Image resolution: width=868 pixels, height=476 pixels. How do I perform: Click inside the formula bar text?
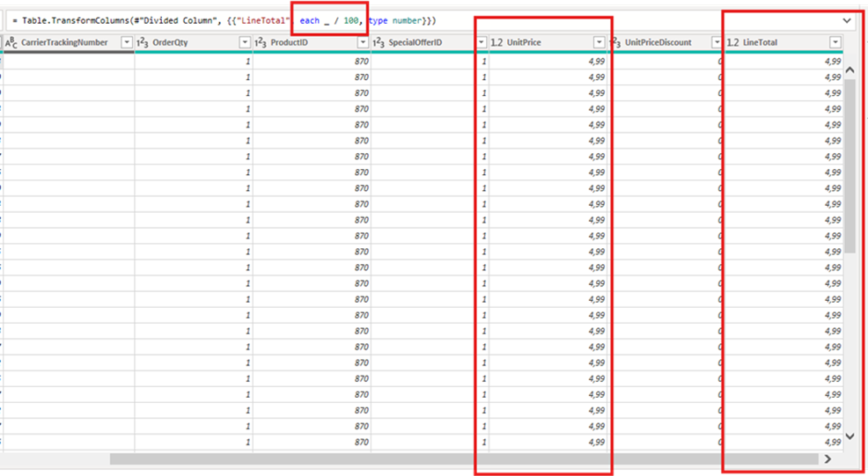[x=224, y=21]
